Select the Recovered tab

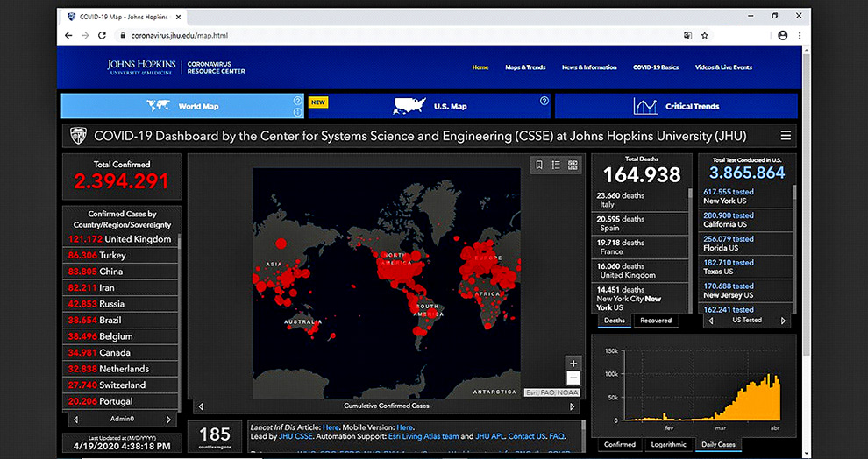[x=656, y=321]
